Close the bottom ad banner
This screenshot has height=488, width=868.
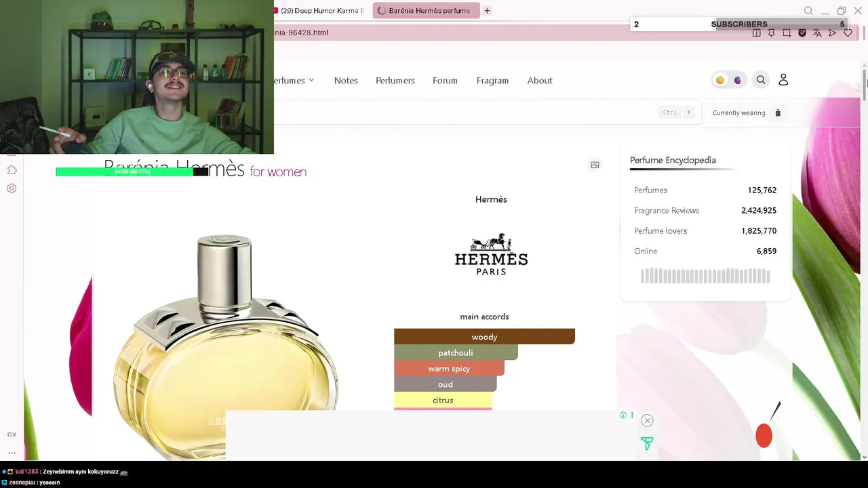647,420
